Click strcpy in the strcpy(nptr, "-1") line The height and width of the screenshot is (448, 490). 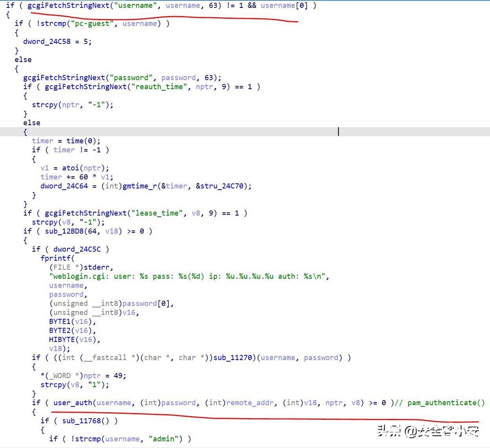pos(45,105)
